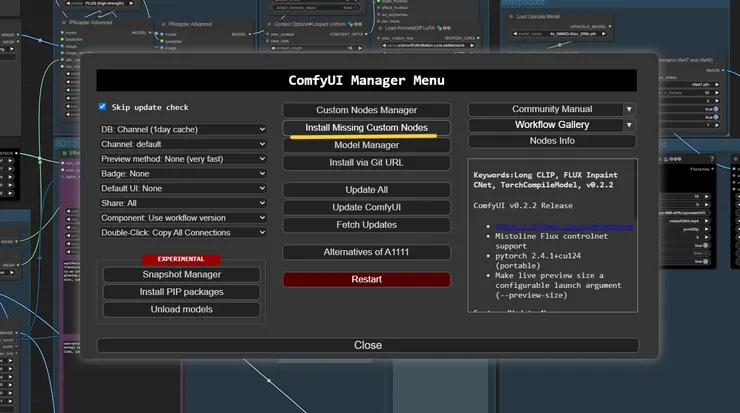Open the Preview method dropdown
740x413 pixels.
(183, 159)
